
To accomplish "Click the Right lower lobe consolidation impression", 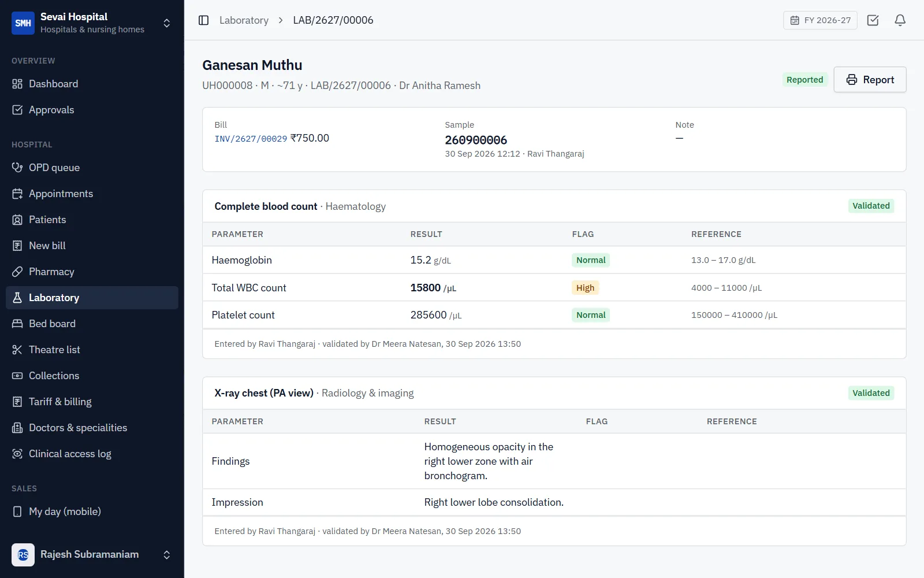I will [x=494, y=502].
